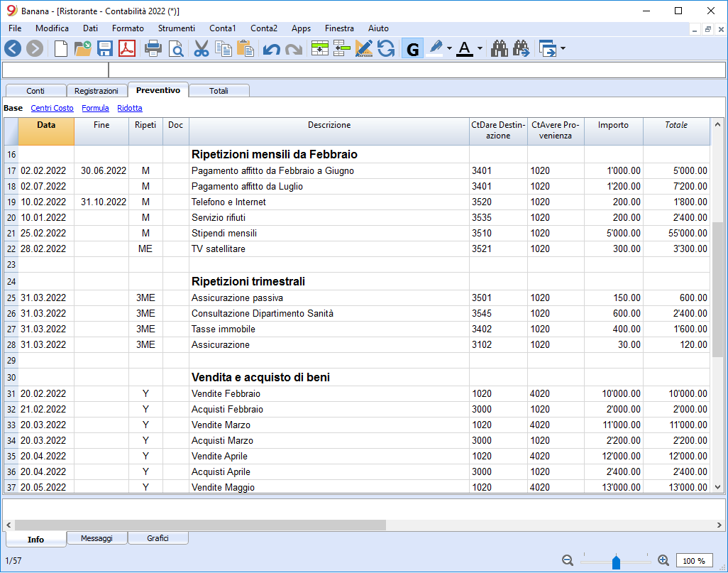This screenshot has height=573, width=728.
Task: Select the Formula view link
Action: click(95, 108)
